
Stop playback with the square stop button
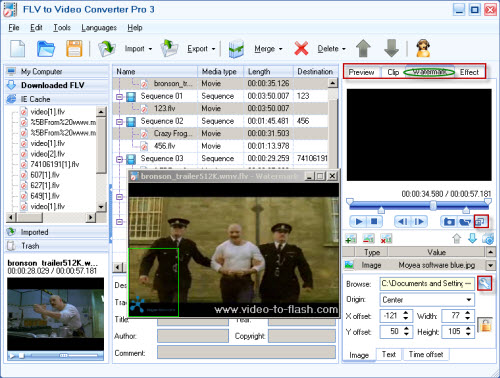coord(374,221)
